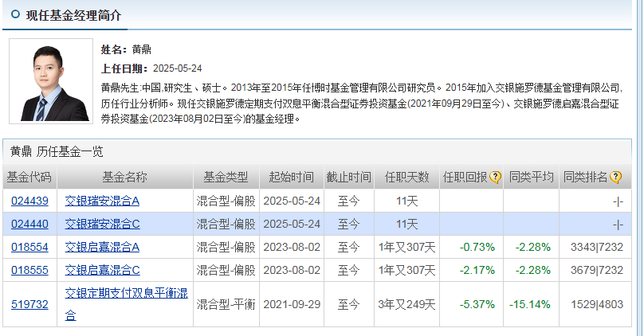The width and height of the screenshot is (644, 336).
Task: Open 交银启嘉混合A fund page
Action: point(102,247)
